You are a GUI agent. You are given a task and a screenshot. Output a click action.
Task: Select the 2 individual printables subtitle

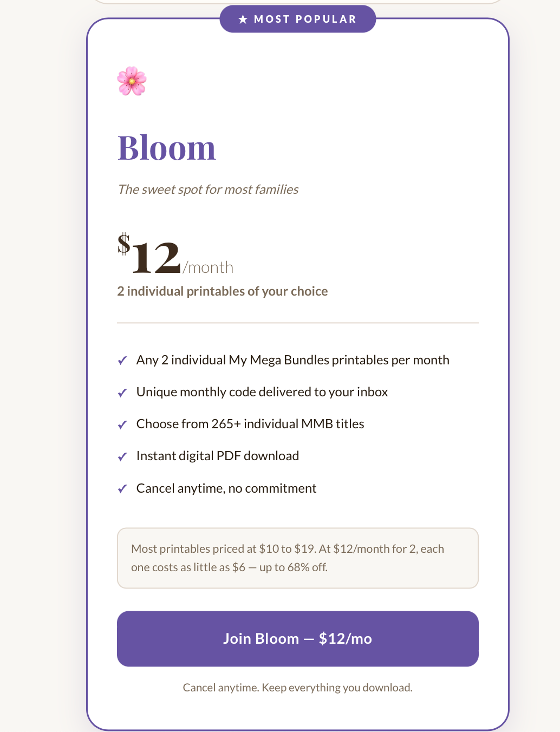pyautogui.click(x=222, y=291)
